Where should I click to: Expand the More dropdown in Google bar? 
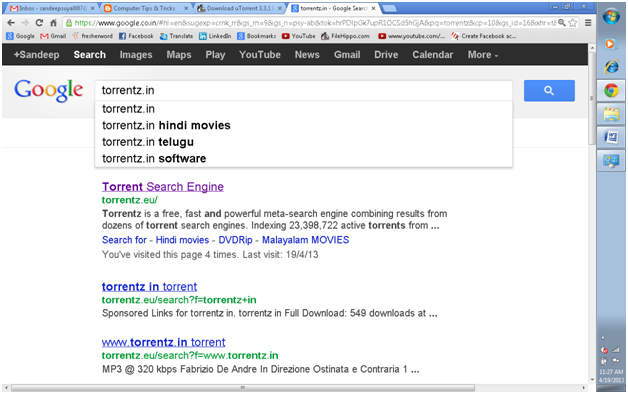pyautogui.click(x=483, y=55)
